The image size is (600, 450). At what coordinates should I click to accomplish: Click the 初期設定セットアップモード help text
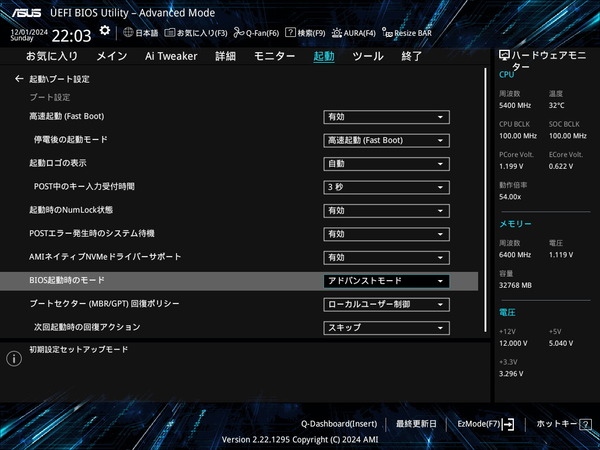(78, 349)
